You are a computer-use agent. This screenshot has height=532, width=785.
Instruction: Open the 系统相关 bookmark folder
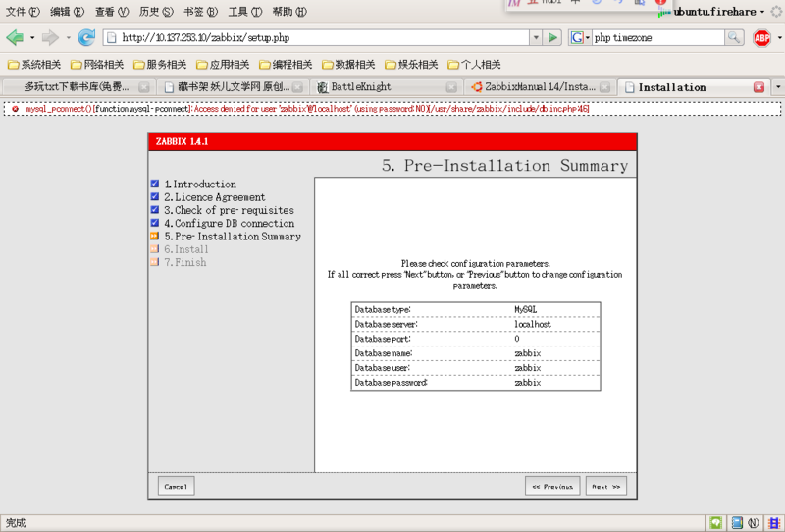click(34, 65)
